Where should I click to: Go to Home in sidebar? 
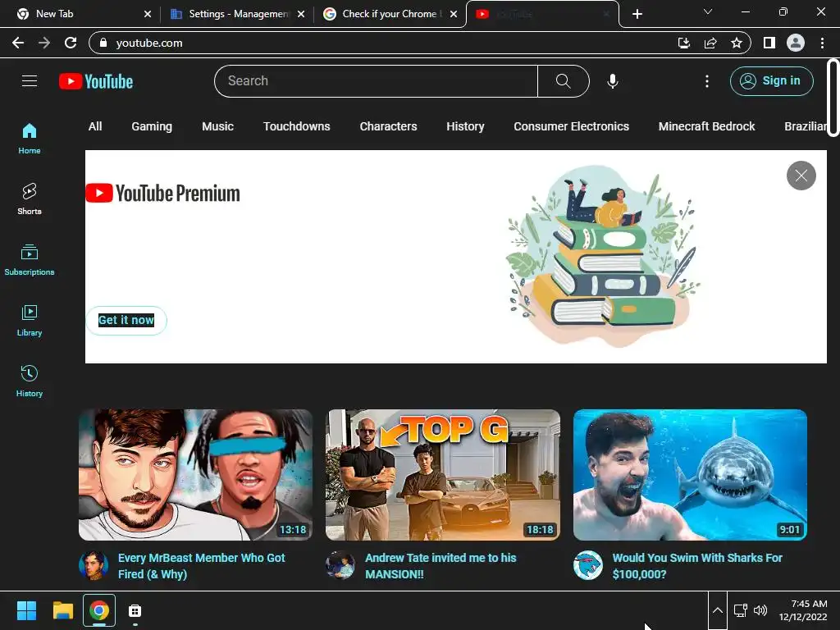click(30, 139)
